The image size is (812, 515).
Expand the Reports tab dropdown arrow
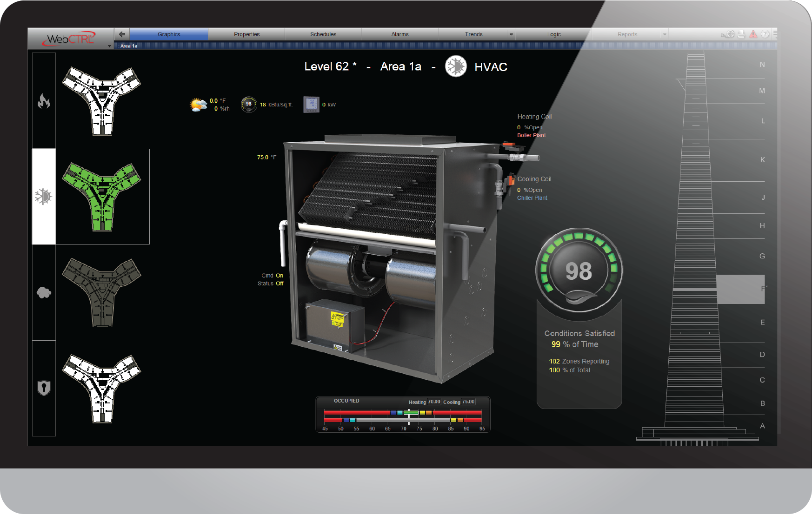[665, 34]
